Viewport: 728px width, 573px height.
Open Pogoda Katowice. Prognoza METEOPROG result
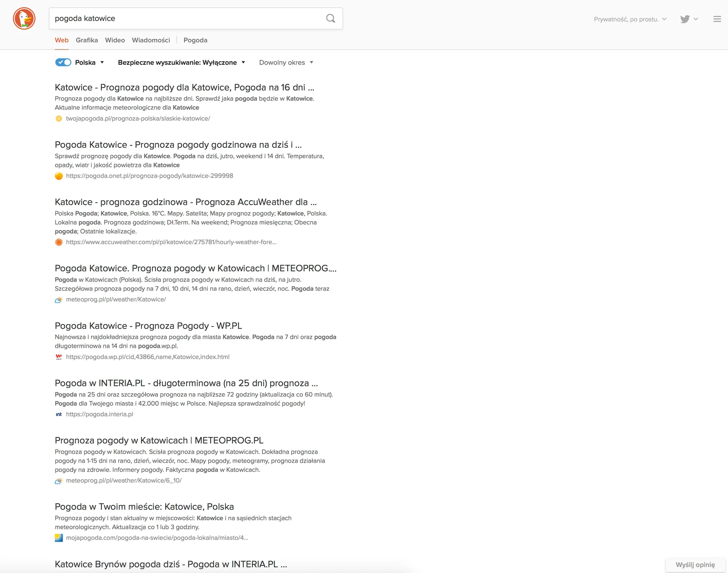[x=195, y=268]
